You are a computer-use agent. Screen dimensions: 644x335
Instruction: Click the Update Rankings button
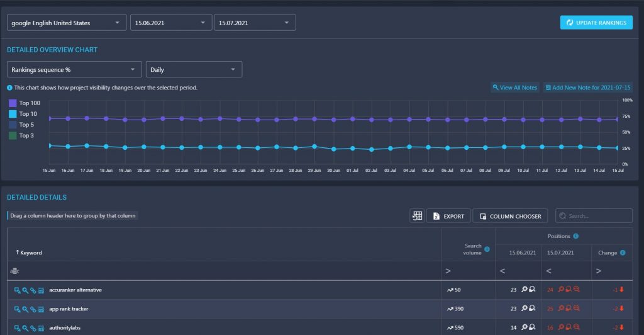pos(596,23)
